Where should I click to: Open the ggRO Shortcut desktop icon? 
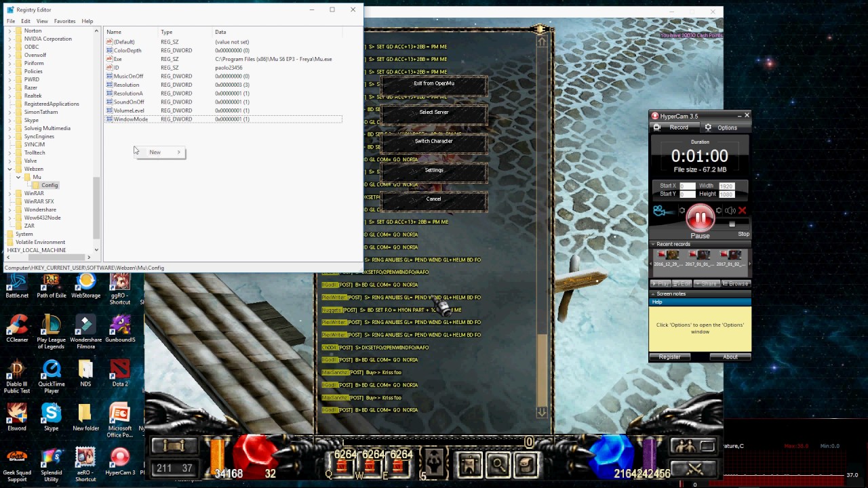[120, 289]
